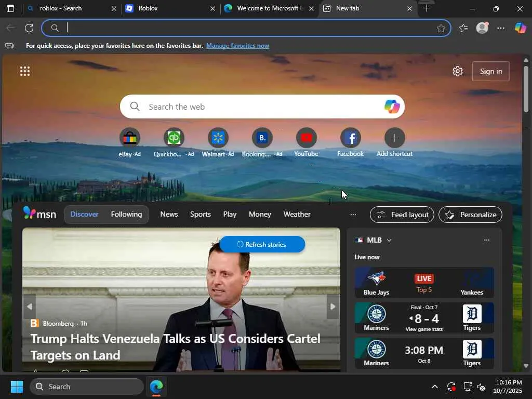Close the New tab tab
This screenshot has height=399, width=532.
(409, 8)
